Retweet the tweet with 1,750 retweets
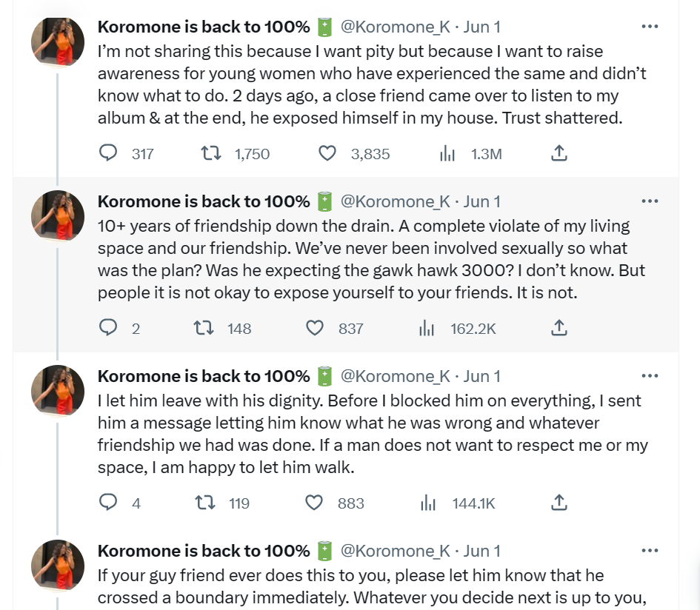The width and height of the screenshot is (700, 610). click(x=210, y=153)
